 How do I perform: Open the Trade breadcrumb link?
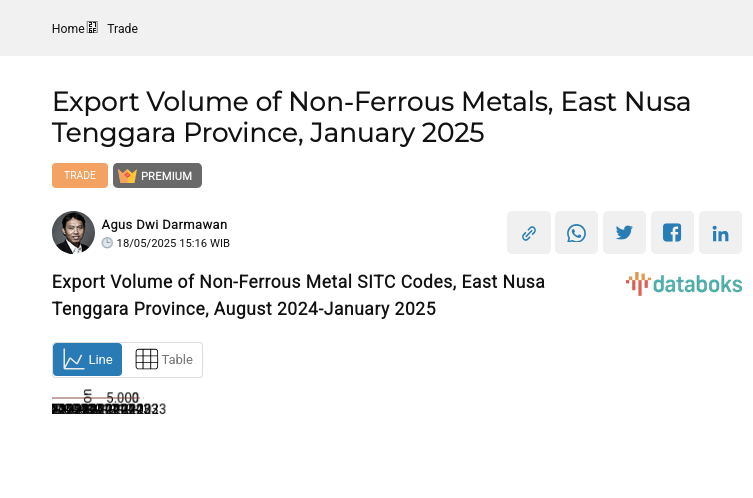[122, 29]
